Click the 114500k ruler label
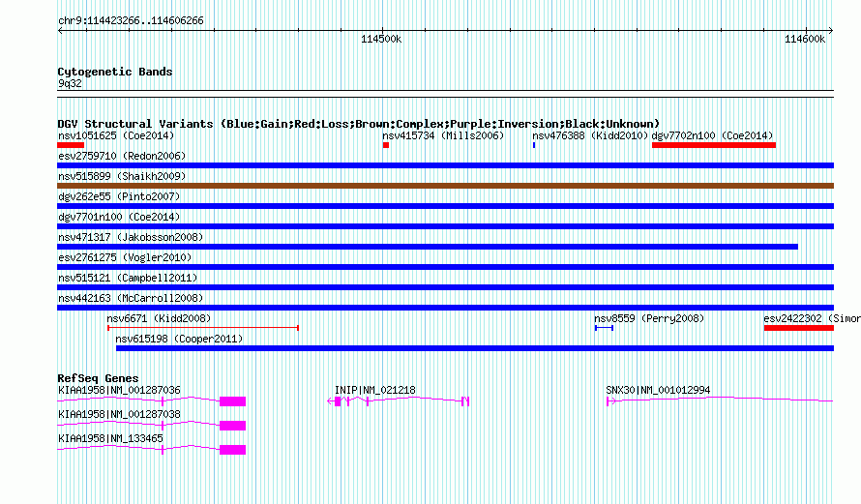Screen dimensions: 861x504 click(381, 40)
